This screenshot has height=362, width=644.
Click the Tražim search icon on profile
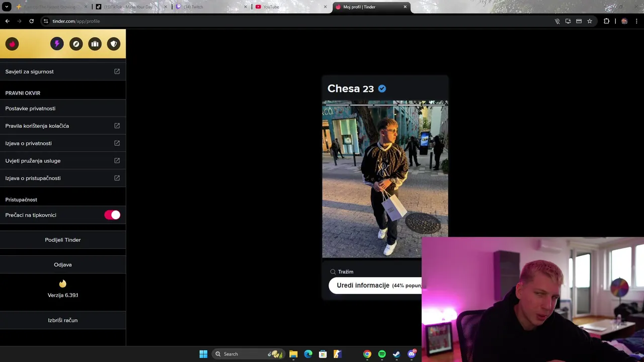click(333, 271)
